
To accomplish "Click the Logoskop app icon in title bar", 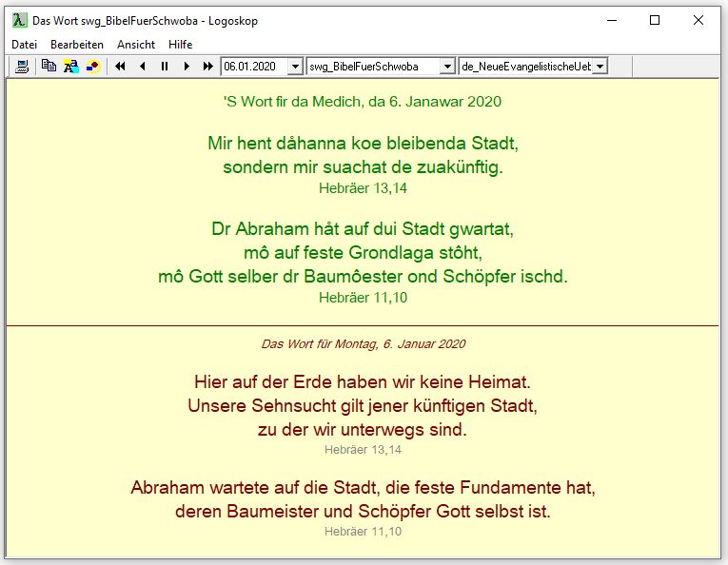I will click(19, 20).
